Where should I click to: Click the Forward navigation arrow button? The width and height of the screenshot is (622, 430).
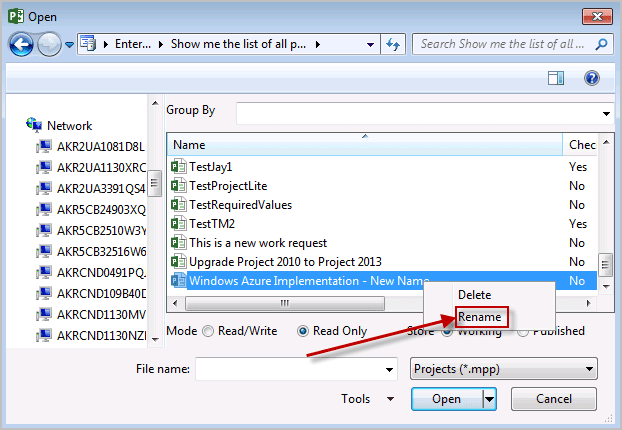[49, 44]
